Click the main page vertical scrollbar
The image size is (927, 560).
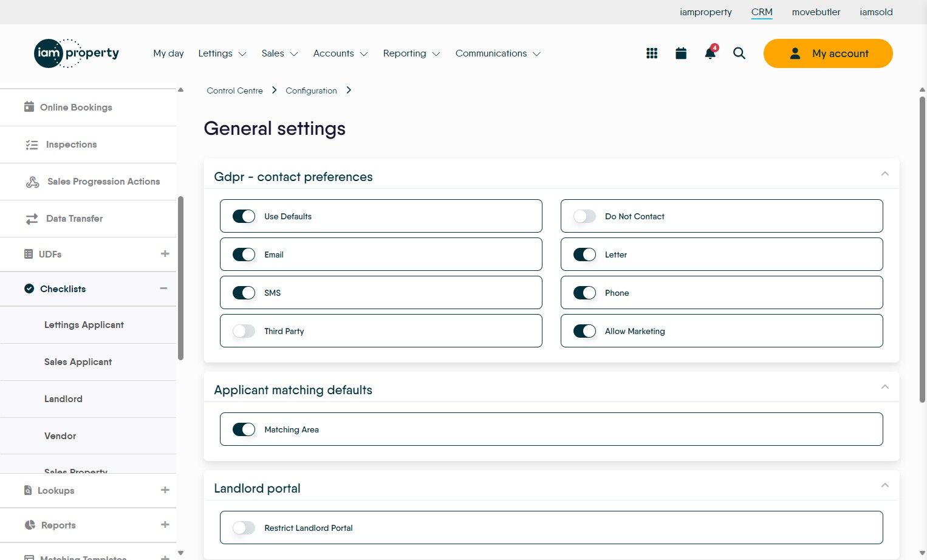coord(922,249)
